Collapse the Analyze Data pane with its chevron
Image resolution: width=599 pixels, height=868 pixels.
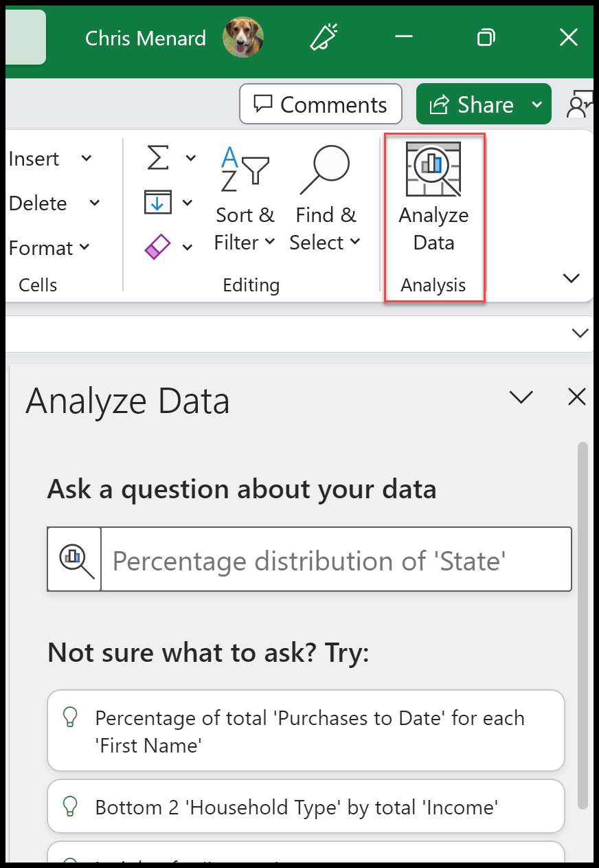point(521,397)
